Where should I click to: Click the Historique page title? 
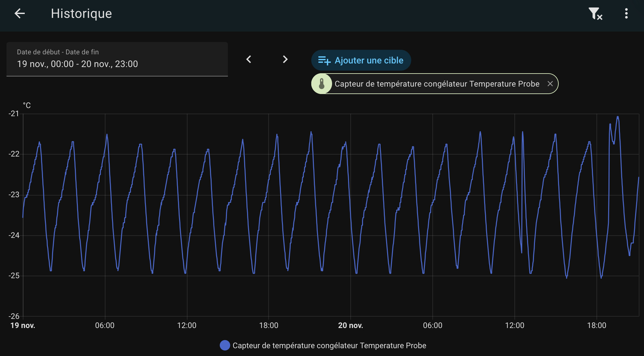click(x=81, y=14)
